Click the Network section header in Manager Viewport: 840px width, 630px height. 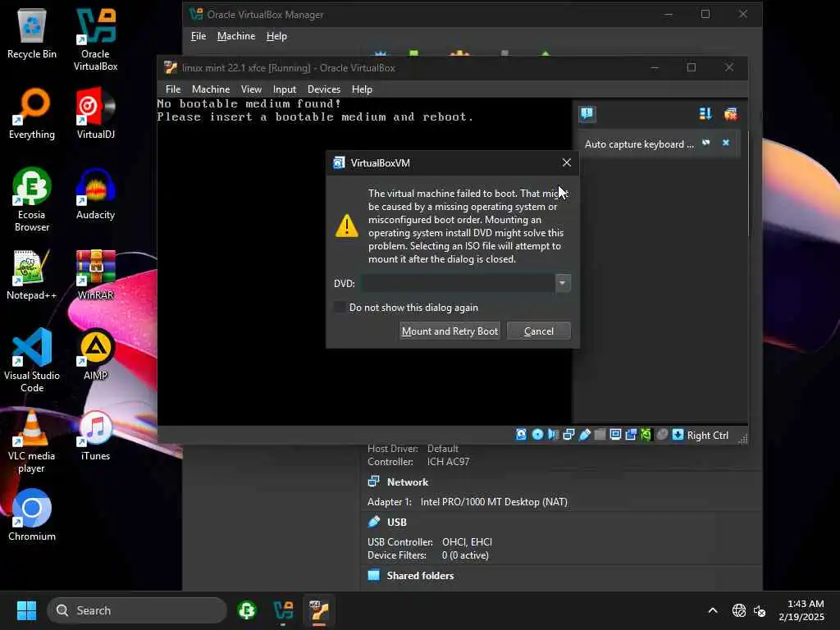[408, 482]
